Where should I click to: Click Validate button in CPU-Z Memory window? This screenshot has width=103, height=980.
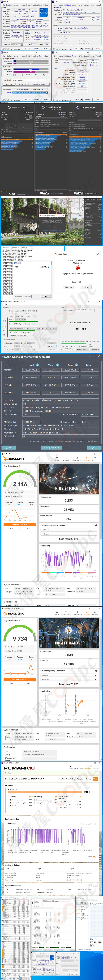pyautogui.click(x=87, y=100)
